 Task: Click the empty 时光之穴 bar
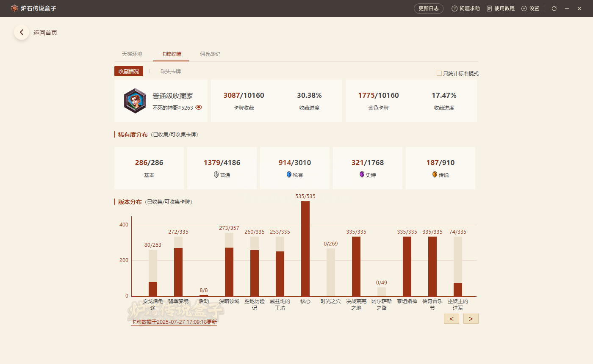click(331, 272)
